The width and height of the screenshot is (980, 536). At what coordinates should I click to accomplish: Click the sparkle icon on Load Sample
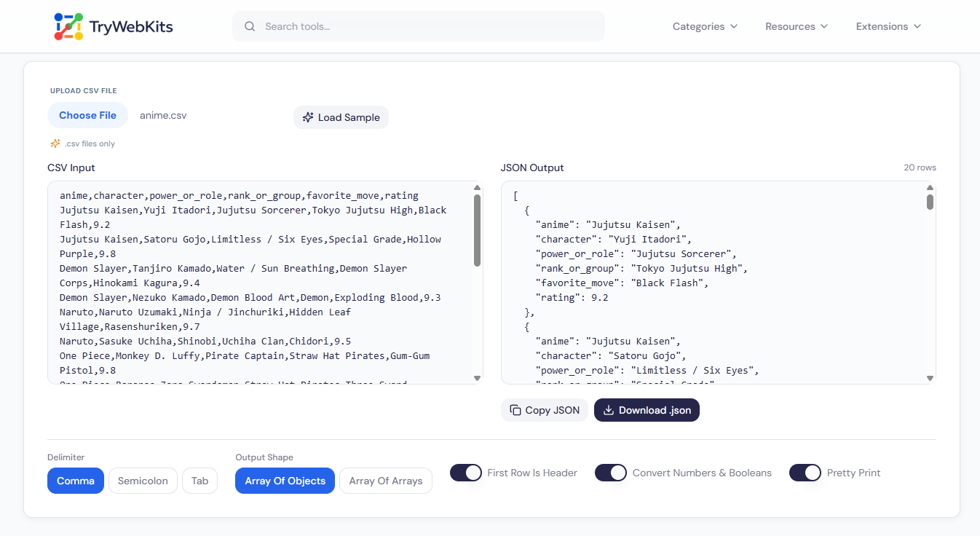tap(308, 117)
